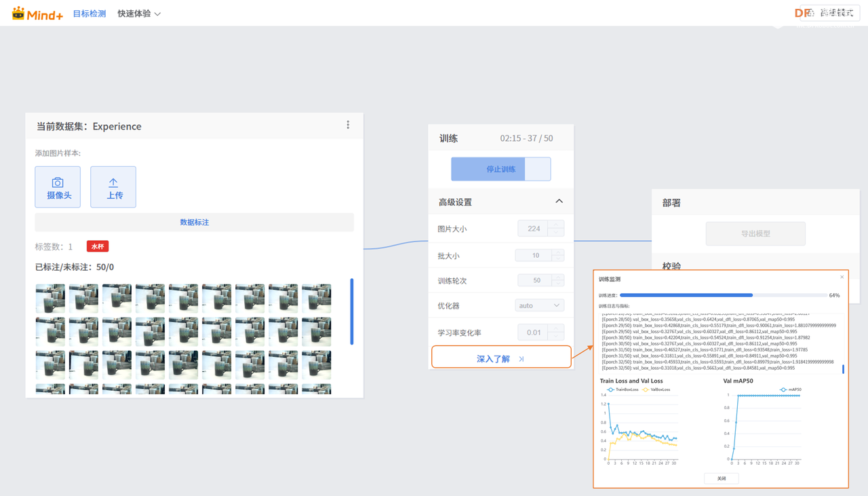Expand the 快速体验 dropdown menu
This screenshot has width=868, height=496.
point(139,12)
